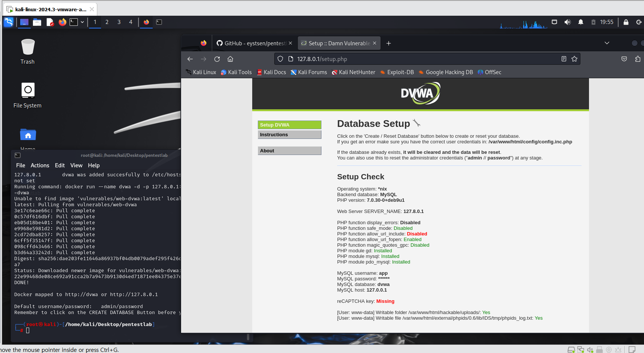Click the Firefox back arrow
Viewport: 644px width, 353px height.
(x=190, y=59)
